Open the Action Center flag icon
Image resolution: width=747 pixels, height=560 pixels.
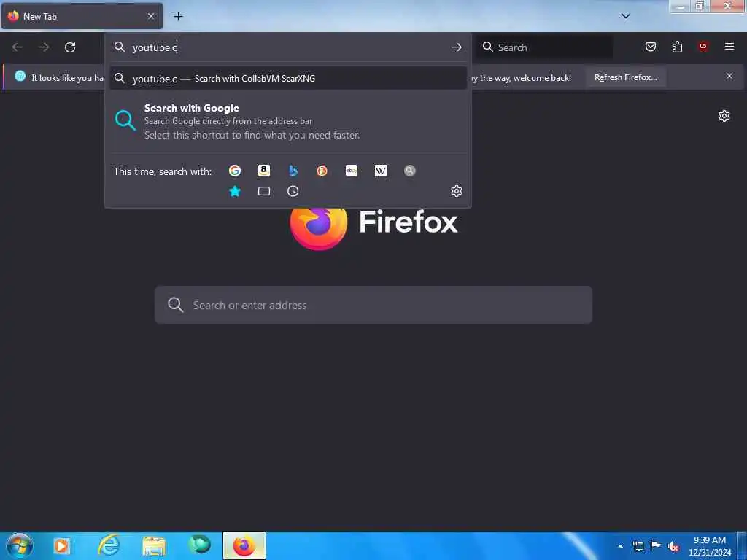click(656, 545)
